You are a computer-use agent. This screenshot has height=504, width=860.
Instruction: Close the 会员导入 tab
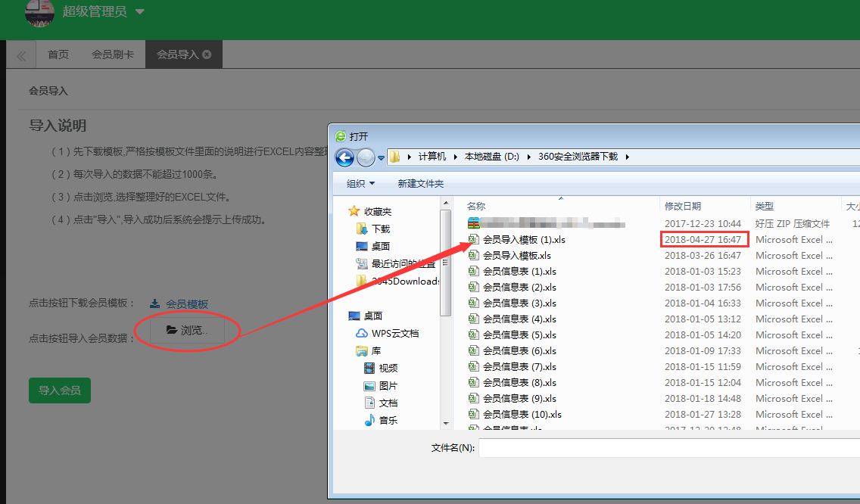click(207, 54)
